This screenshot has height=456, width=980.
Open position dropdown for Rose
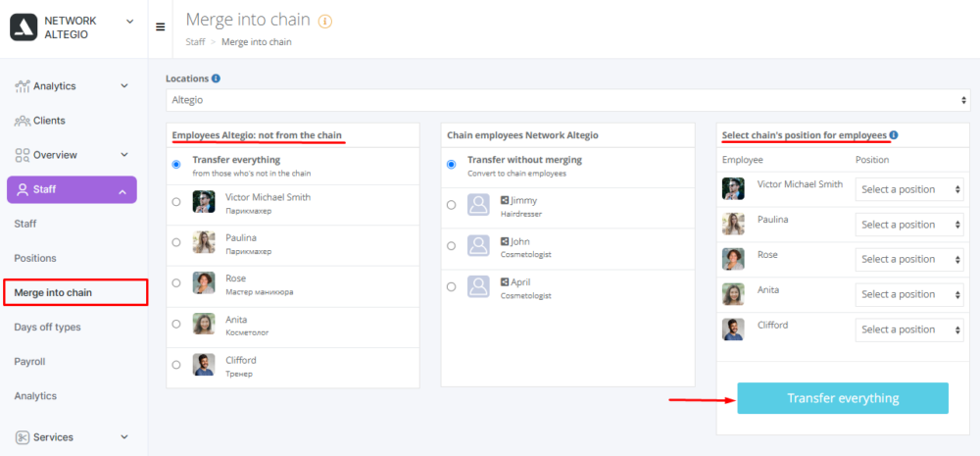(909, 260)
